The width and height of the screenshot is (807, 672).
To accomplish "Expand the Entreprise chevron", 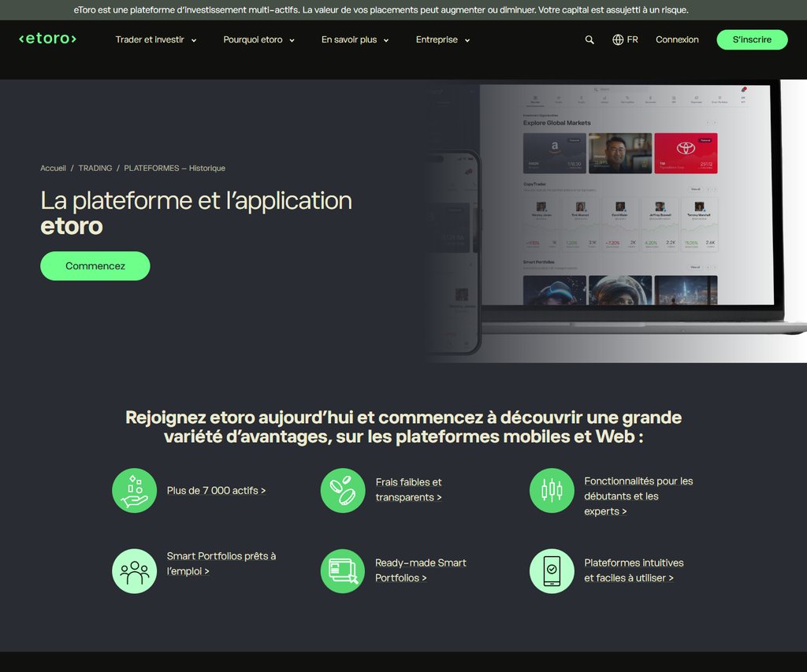I will coord(467,41).
